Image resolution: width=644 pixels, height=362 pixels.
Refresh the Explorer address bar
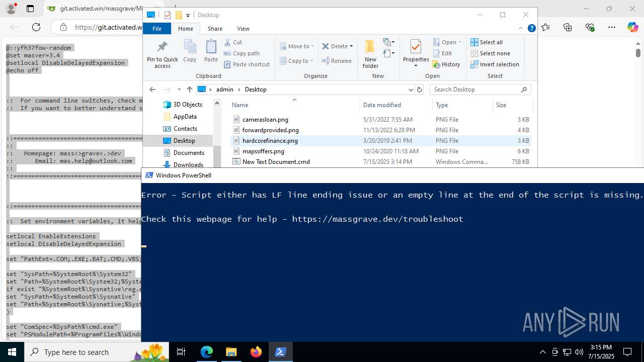tap(420, 89)
